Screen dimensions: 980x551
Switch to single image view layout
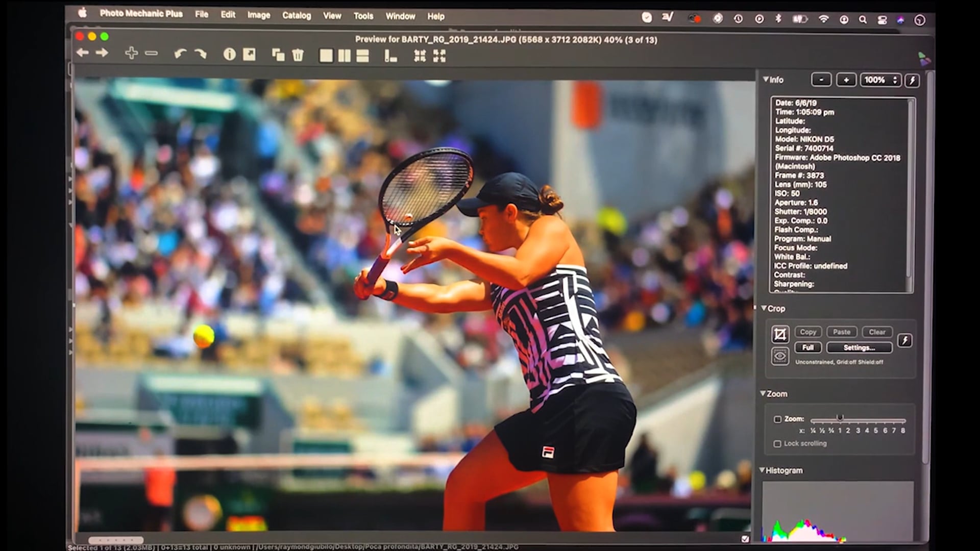[x=326, y=56]
